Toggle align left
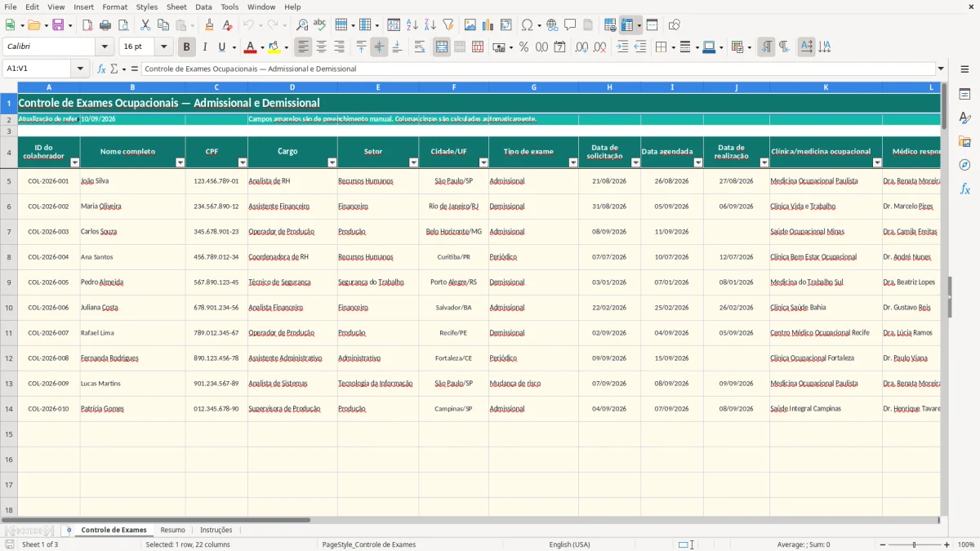Screen dimensions: 980x551 [304, 47]
